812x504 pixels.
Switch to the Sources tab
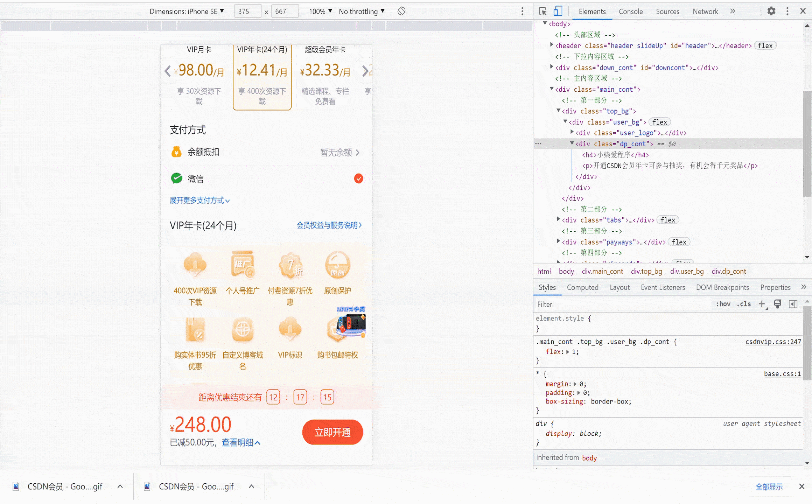[667, 12]
